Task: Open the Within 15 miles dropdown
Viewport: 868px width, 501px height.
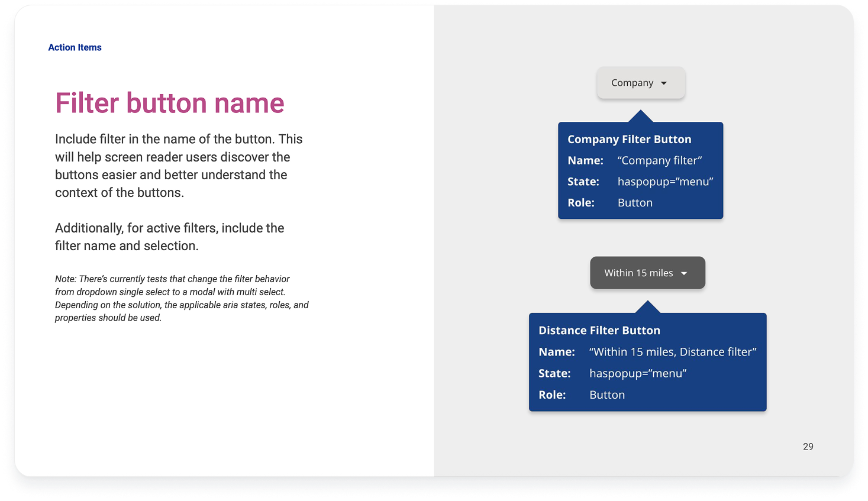Action: coord(647,273)
